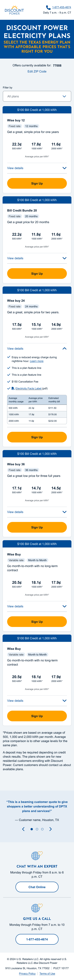The height and width of the screenshot is (980, 74).
Task: Collapse View details for Wise buy 24
Action: click(x=37, y=348)
